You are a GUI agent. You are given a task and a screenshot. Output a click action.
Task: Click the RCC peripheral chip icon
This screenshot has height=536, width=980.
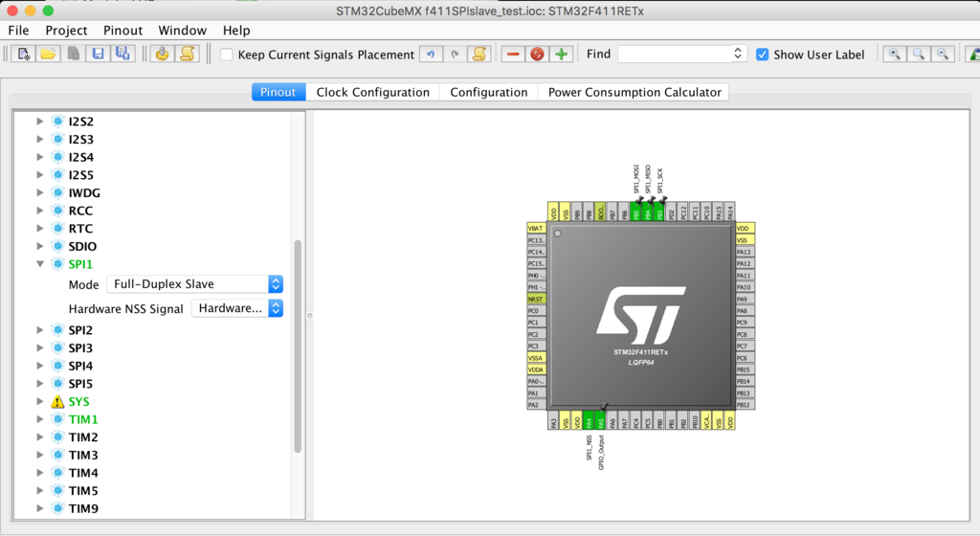tap(57, 211)
